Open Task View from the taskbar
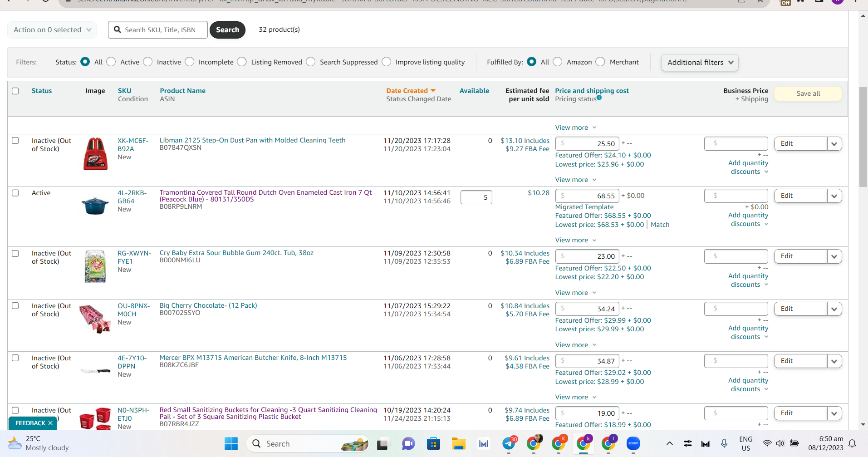The height and width of the screenshot is (457, 868). coord(383,443)
